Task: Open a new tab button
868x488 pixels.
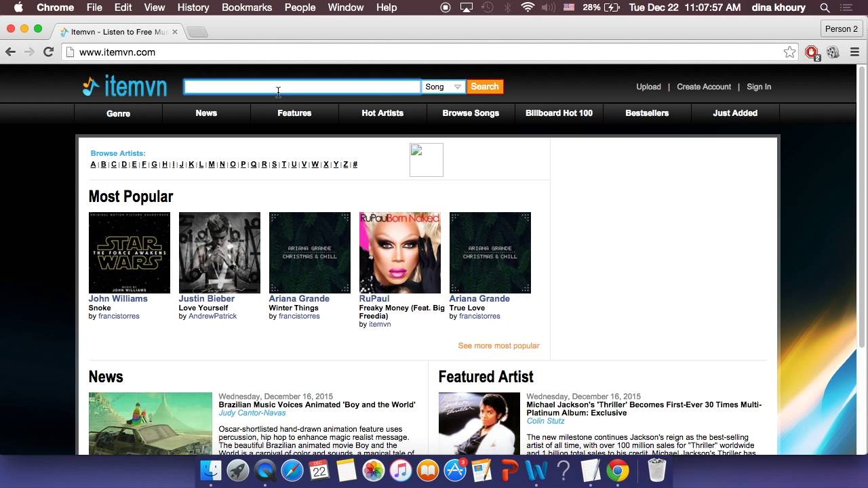Action: tap(197, 32)
